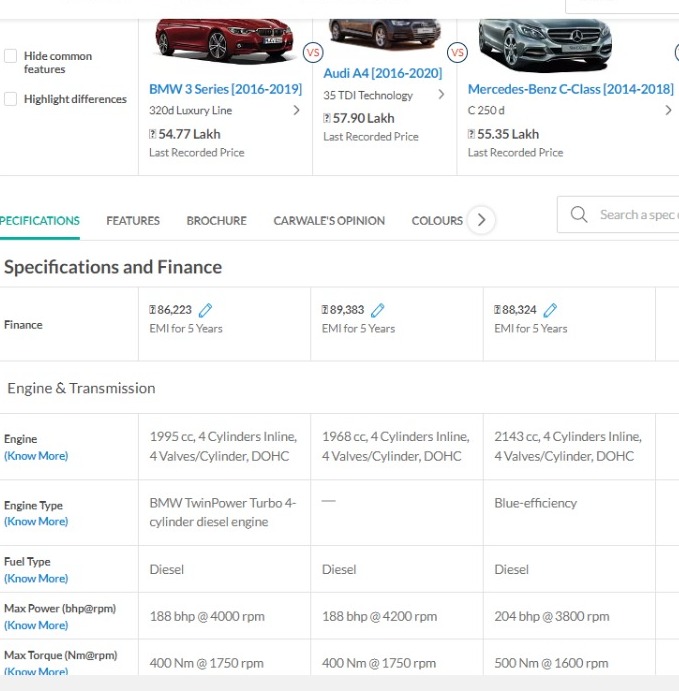The height and width of the screenshot is (691, 679).
Task: Click the search magnifier icon
Action: click(x=579, y=215)
